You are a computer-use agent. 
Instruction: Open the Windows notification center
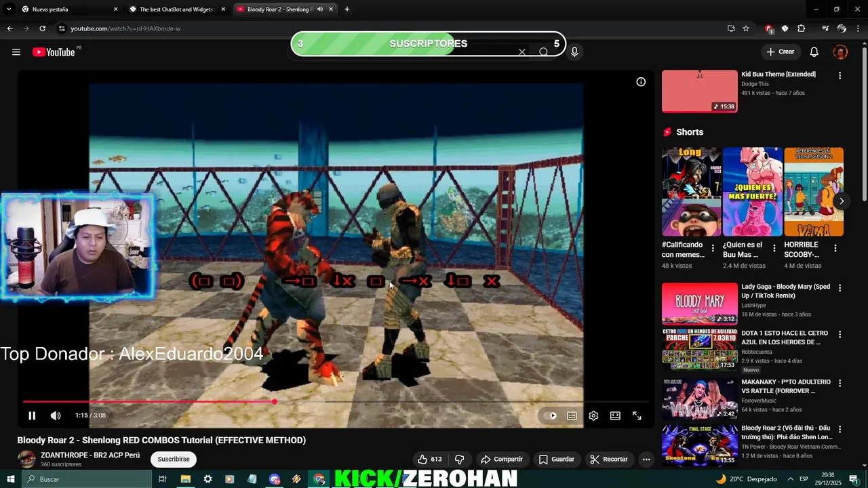click(x=854, y=479)
